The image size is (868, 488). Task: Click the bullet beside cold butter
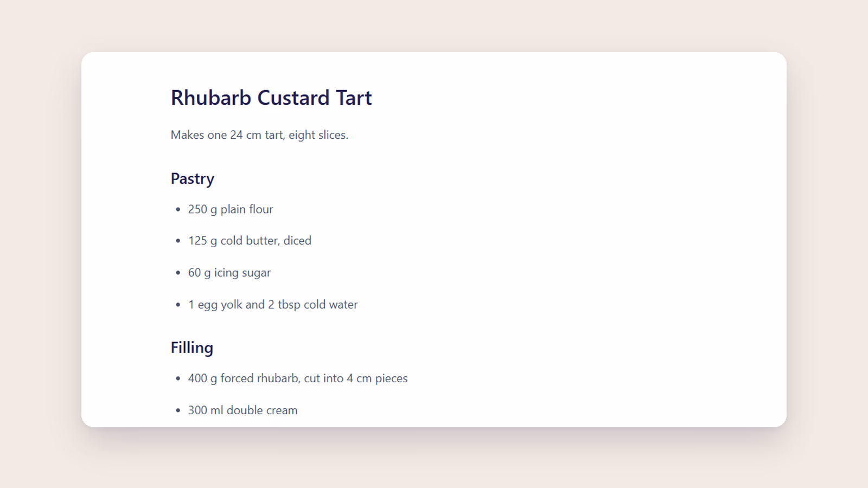(x=178, y=241)
